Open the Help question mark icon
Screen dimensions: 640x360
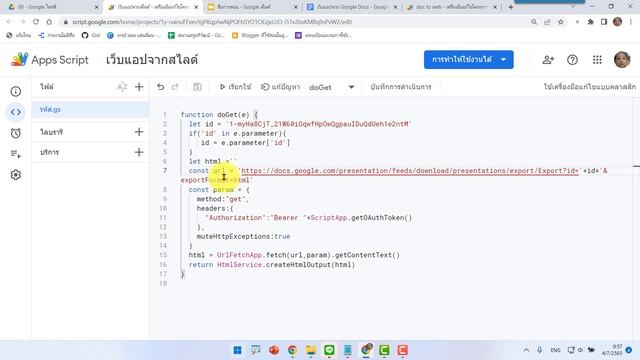[572, 60]
